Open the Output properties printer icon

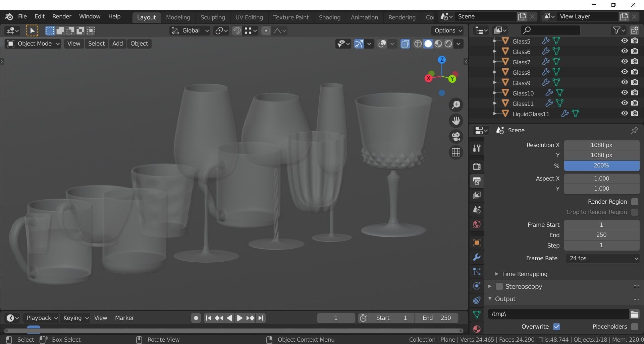pyautogui.click(x=477, y=181)
